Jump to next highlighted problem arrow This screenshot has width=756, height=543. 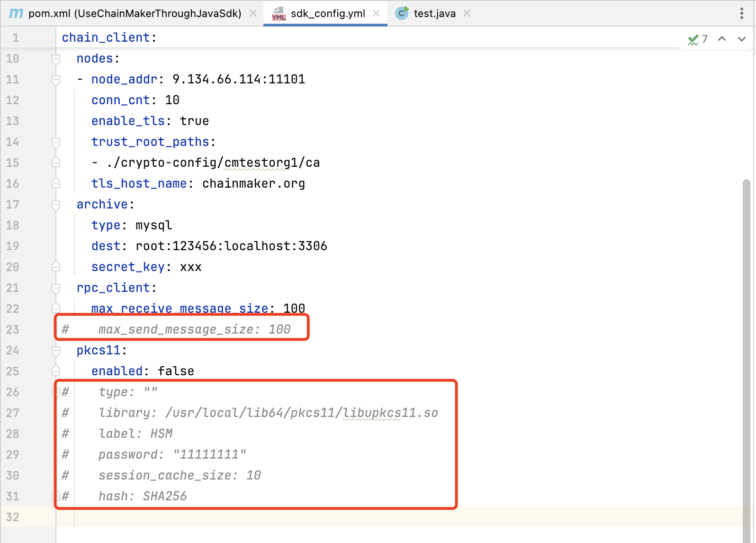741,39
